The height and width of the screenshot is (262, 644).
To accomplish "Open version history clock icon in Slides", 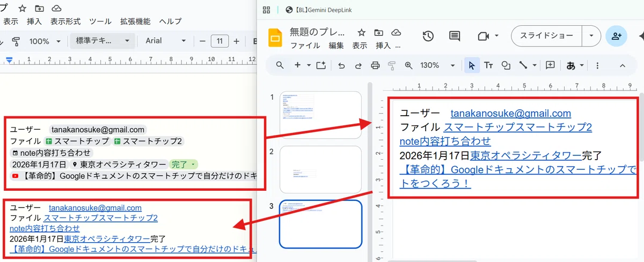I will point(428,36).
